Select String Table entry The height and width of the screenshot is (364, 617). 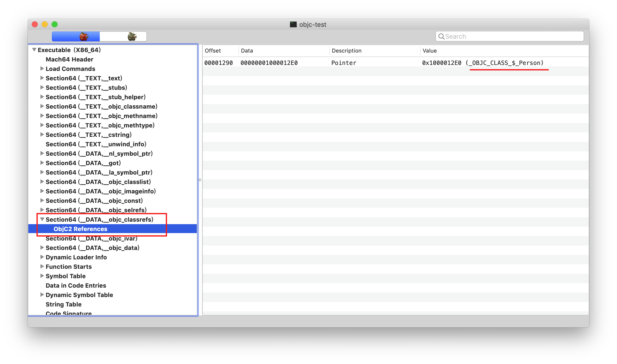64,304
